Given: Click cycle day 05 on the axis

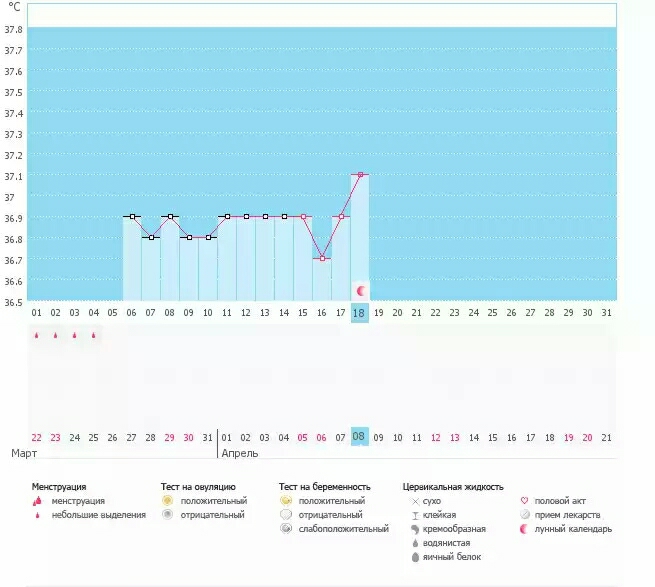Looking at the screenshot, I should (x=112, y=313).
